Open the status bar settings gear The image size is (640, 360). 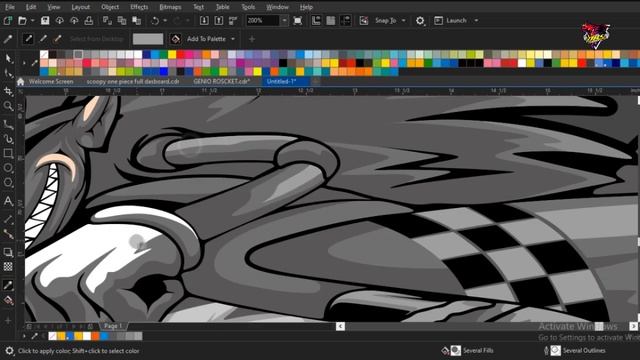pos(9,351)
